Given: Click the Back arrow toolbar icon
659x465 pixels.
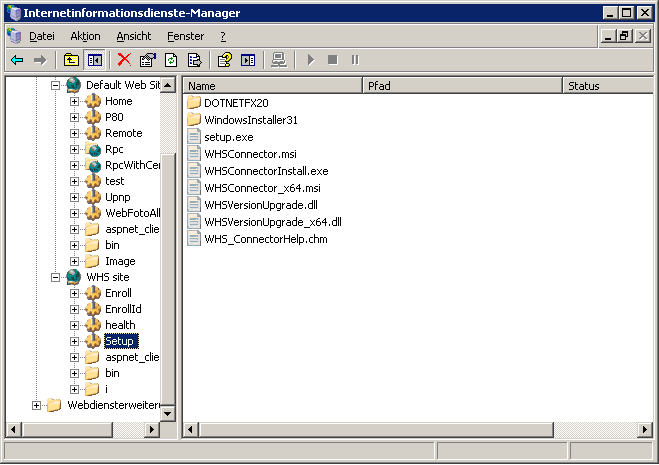Looking at the screenshot, I should pos(17,60).
